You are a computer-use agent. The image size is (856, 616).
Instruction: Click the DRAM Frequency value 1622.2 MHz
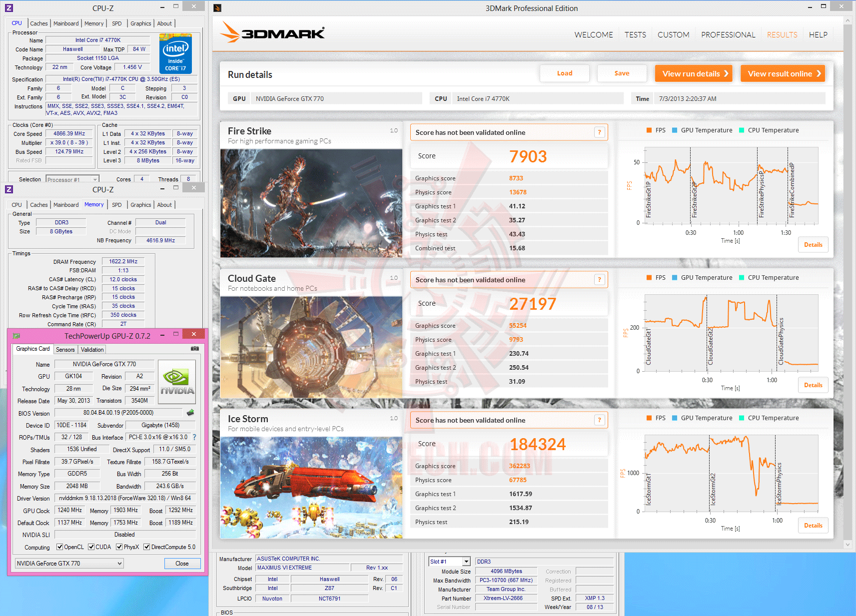(123, 261)
